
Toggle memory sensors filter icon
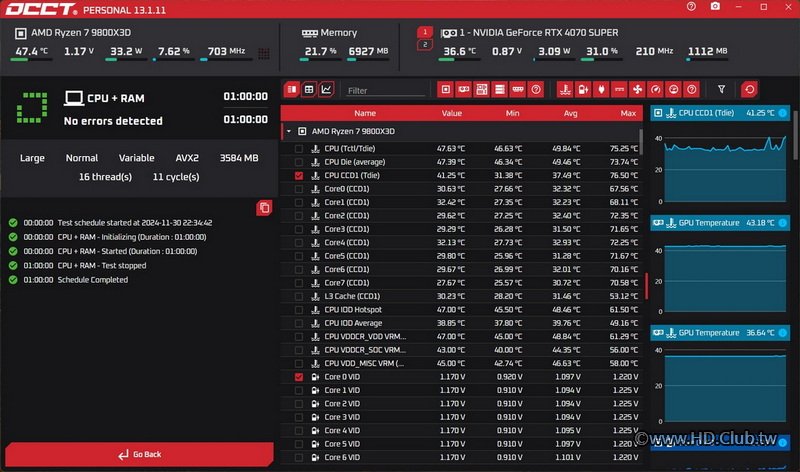point(518,89)
